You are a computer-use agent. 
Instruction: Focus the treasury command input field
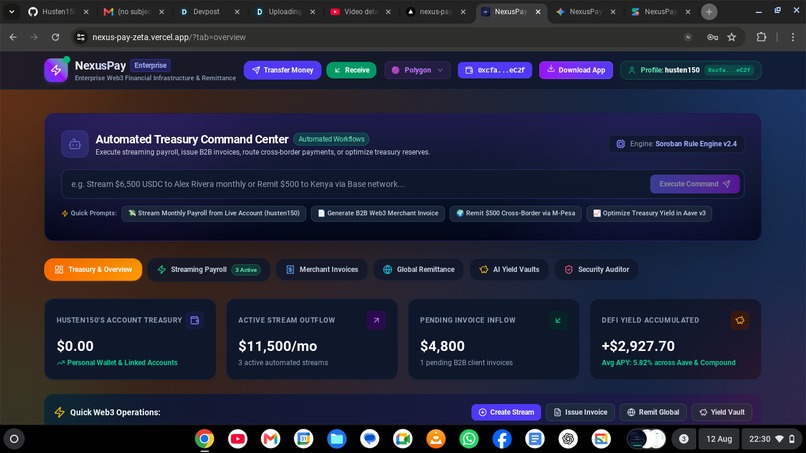(x=355, y=184)
